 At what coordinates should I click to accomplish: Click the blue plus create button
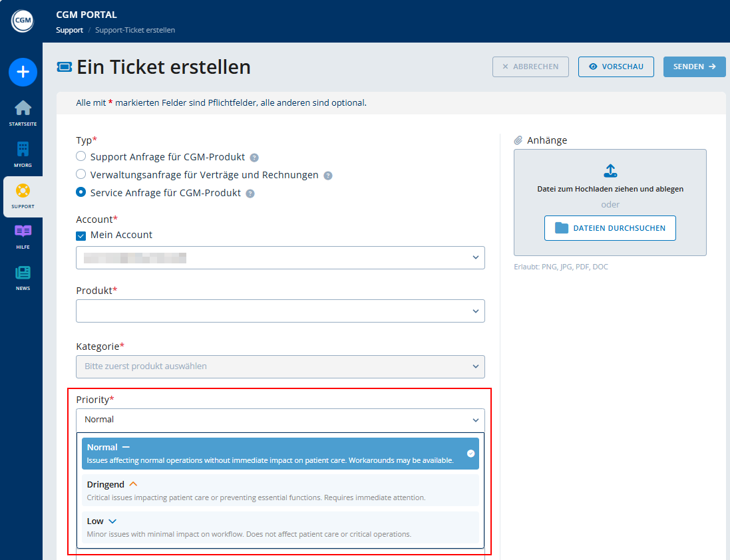click(x=23, y=72)
